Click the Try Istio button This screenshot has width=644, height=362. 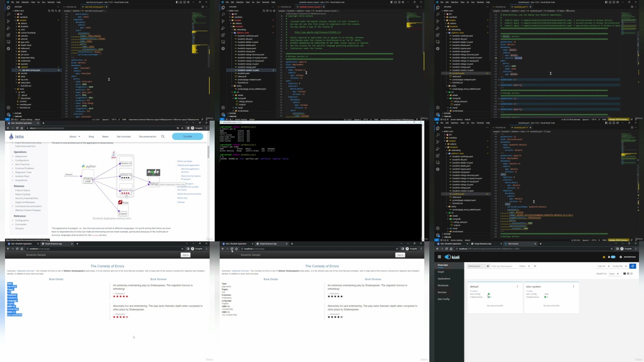[187, 136]
